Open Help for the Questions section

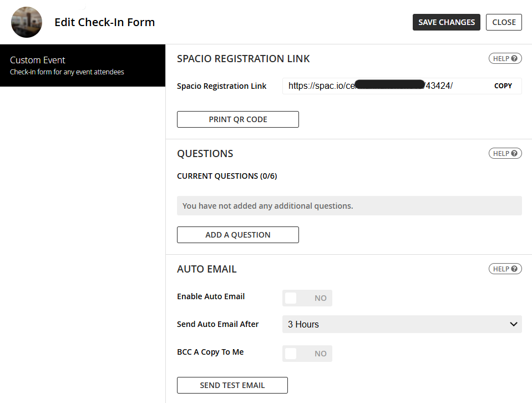coord(504,153)
